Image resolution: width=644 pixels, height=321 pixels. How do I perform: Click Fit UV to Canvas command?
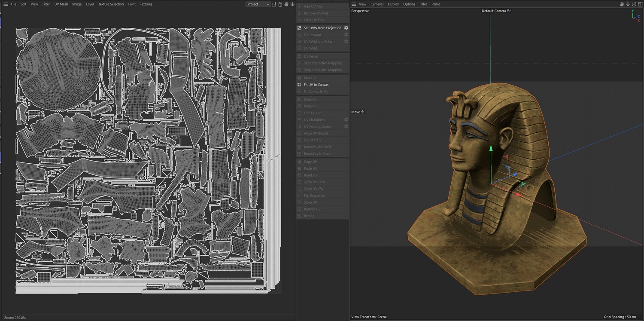[316, 85]
